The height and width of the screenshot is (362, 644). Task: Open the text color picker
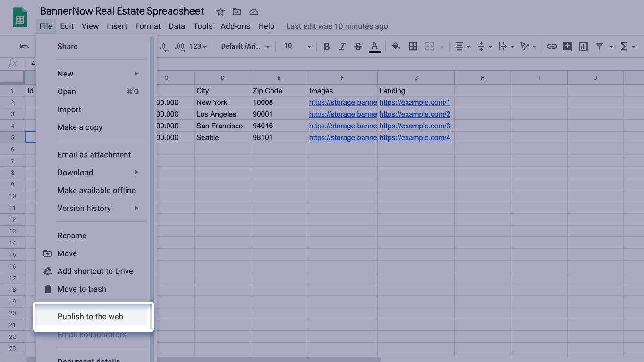(374, 46)
